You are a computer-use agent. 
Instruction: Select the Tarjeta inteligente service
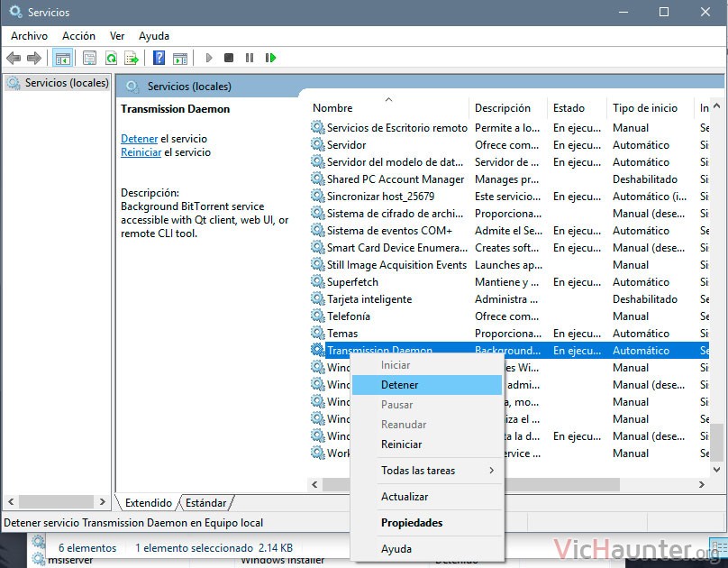click(x=509, y=299)
